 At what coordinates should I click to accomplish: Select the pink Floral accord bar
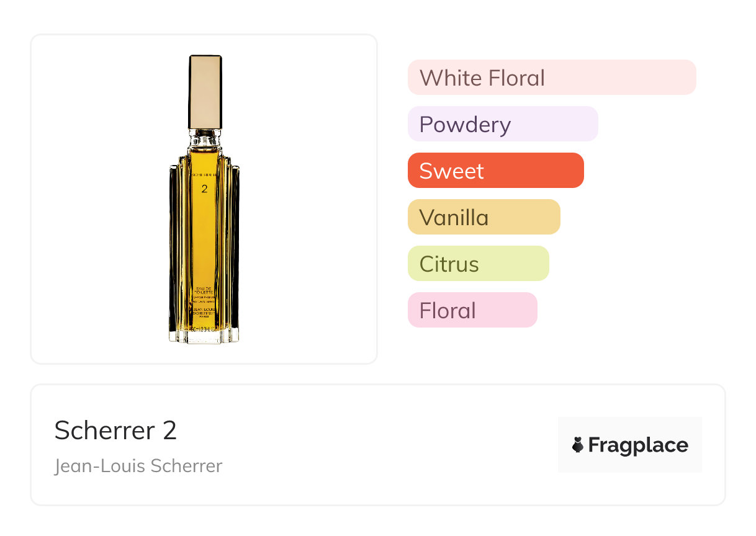pos(472,310)
